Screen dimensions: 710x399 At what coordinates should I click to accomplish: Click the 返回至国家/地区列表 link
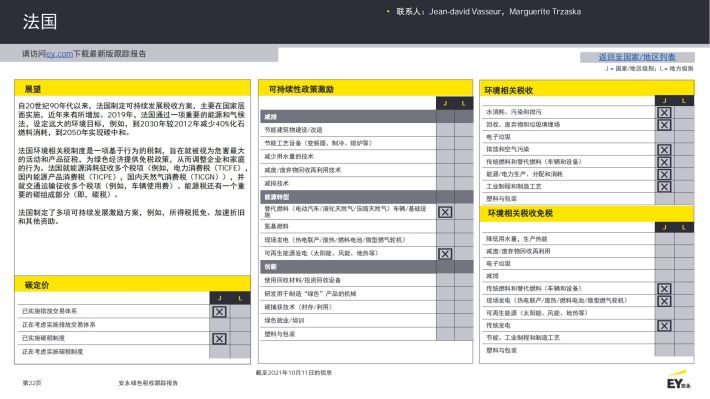point(637,57)
